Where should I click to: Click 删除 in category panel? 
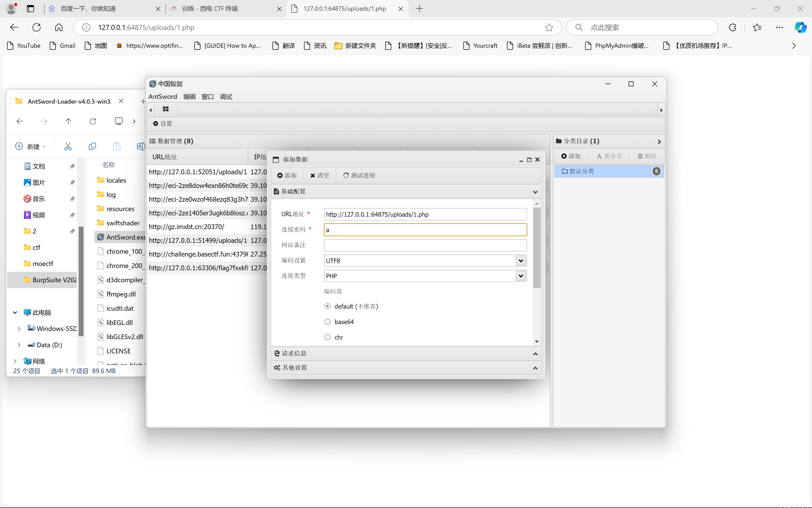point(647,156)
